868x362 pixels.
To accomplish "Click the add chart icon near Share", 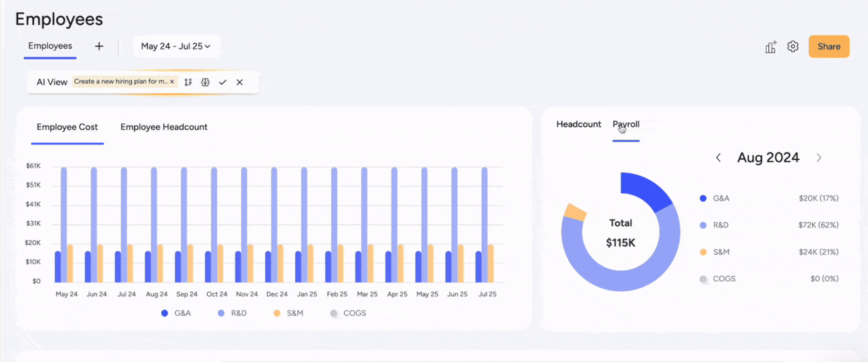I will pyautogui.click(x=770, y=46).
